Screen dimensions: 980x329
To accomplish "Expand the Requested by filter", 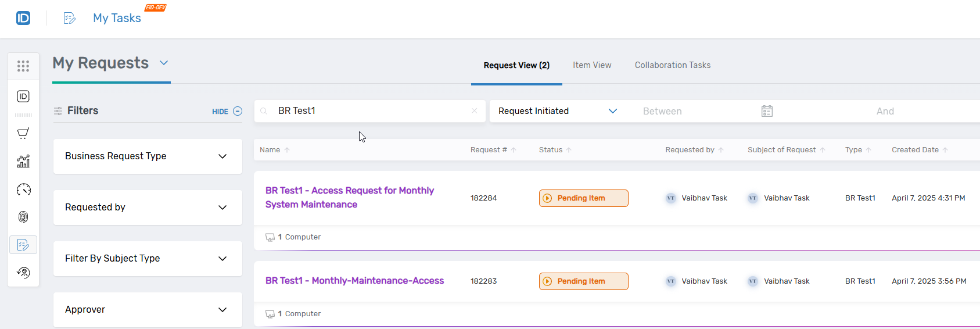I will point(148,208).
